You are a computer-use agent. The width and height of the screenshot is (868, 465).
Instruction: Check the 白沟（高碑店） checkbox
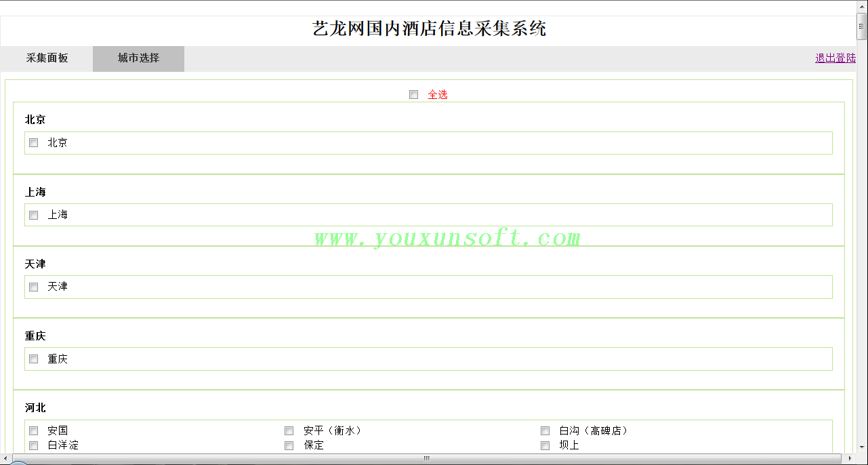pos(545,430)
